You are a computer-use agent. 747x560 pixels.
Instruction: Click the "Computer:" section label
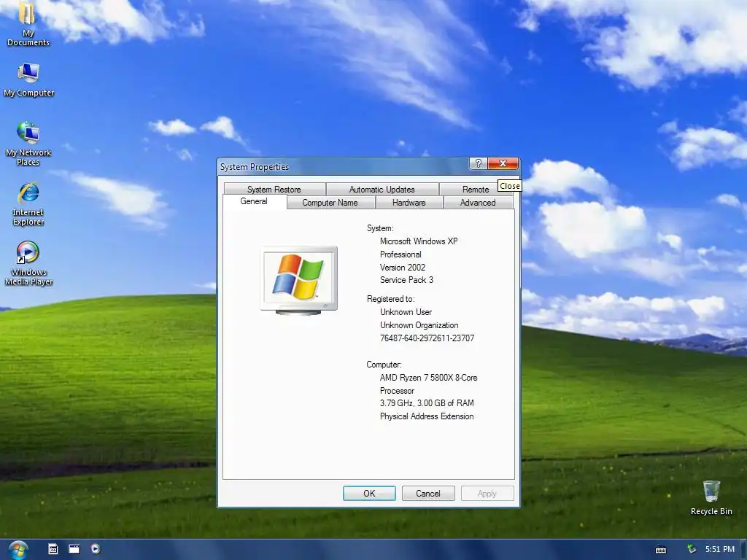coord(384,365)
